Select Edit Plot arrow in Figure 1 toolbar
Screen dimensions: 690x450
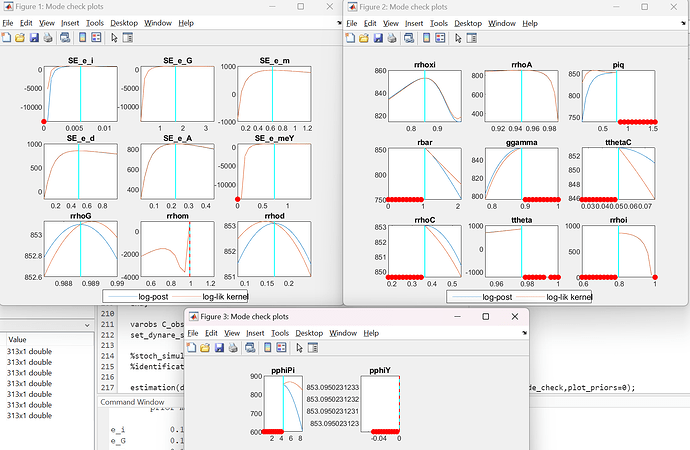point(114,38)
